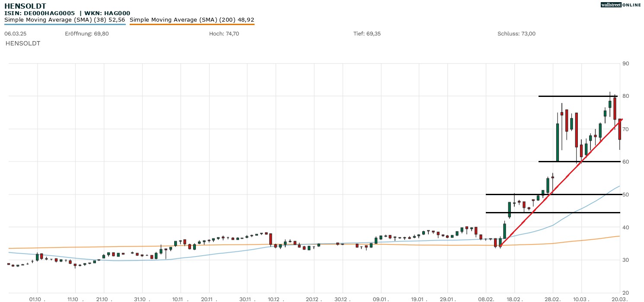This screenshot has width=644, height=302.
Task: Click y-axis label 50
Action: [x=625, y=195]
